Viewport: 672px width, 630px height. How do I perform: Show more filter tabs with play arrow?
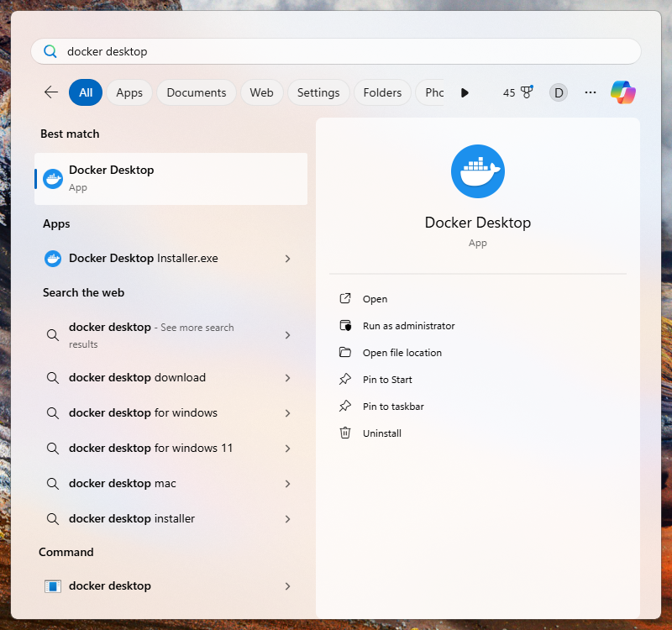pyautogui.click(x=465, y=92)
